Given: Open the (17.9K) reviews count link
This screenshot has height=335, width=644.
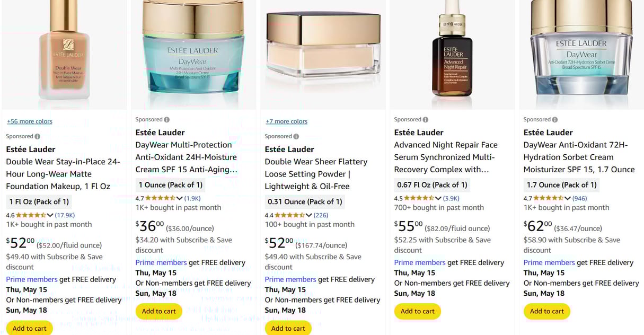Looking at the screenshot, I should pyautogui.click(x=65, y=215).
